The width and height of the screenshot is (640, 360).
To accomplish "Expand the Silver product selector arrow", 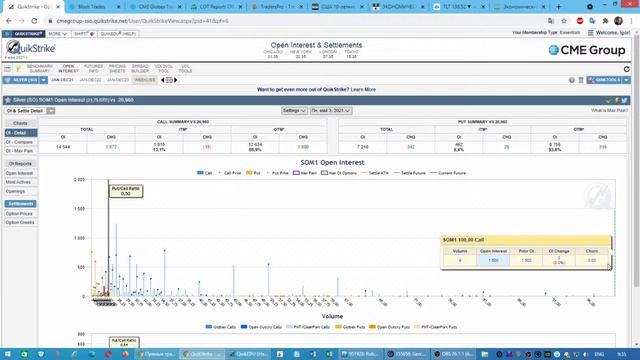I will 43,80.
